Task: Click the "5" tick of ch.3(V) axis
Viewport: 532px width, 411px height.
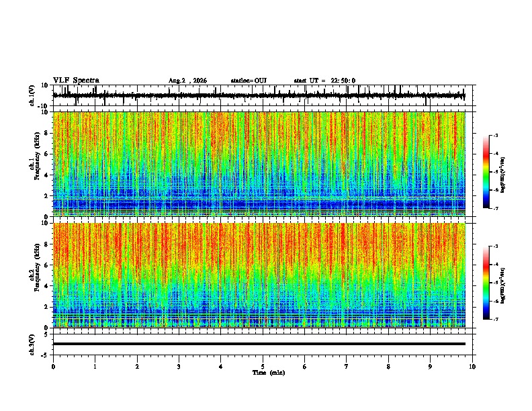Action: [x=46, y=334]
